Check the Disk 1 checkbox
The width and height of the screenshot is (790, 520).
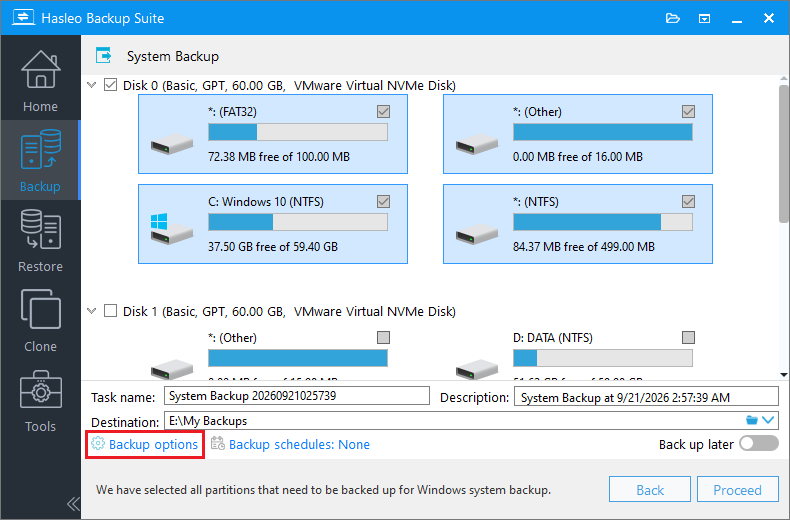pyautogui.click(x=110, y=310)
